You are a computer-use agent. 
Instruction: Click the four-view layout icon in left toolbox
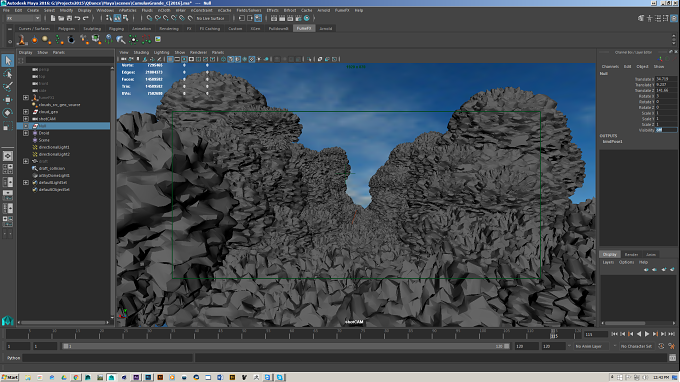(x=8, y=169)
